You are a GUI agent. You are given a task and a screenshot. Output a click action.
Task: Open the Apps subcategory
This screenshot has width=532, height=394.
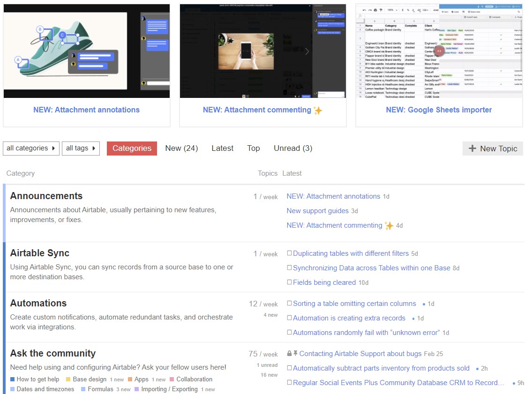click(x=142, y=379)
